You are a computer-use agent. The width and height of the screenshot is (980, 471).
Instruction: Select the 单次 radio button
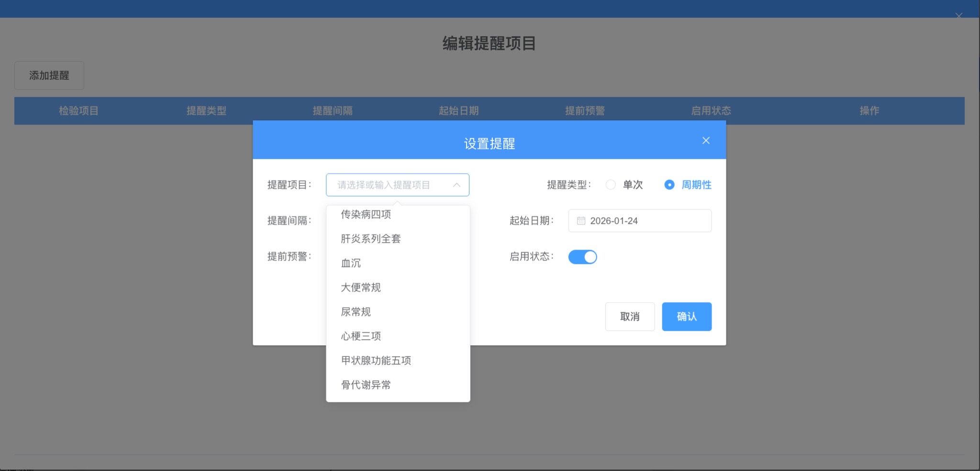(x=611, y=185)
